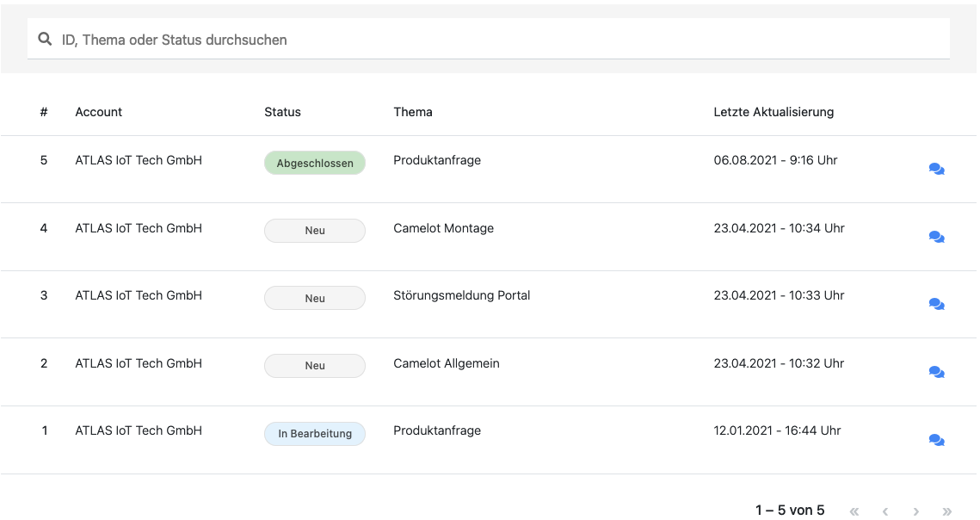The height and width of the screenshot is (520, 980).
Task: Open chat icon for ticket 5 Produktanfrage
Action: (936, 170)
